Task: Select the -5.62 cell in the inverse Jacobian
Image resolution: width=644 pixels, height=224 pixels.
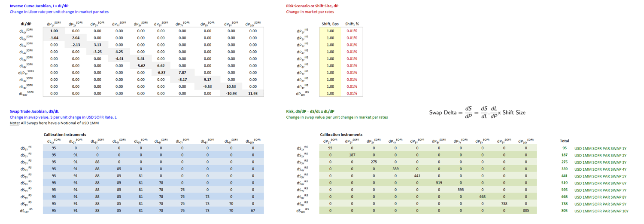Action: (141, 66)
